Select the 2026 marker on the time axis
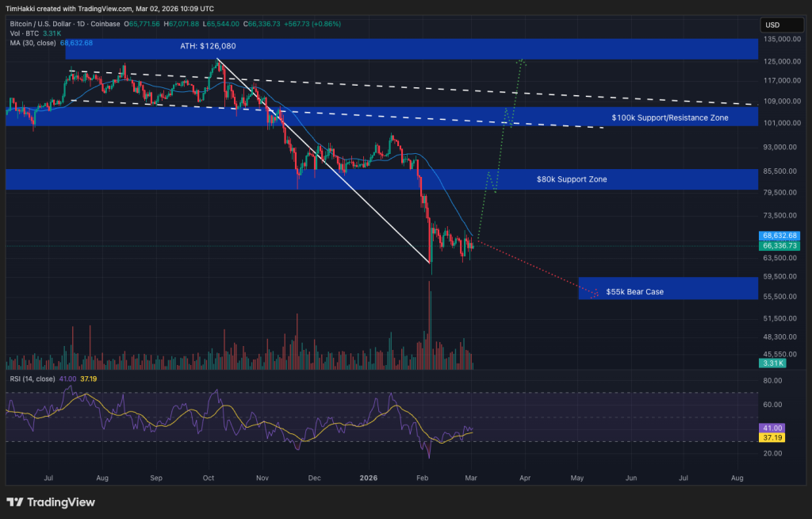Screen dimensions: 812x519 coord(369,478)
